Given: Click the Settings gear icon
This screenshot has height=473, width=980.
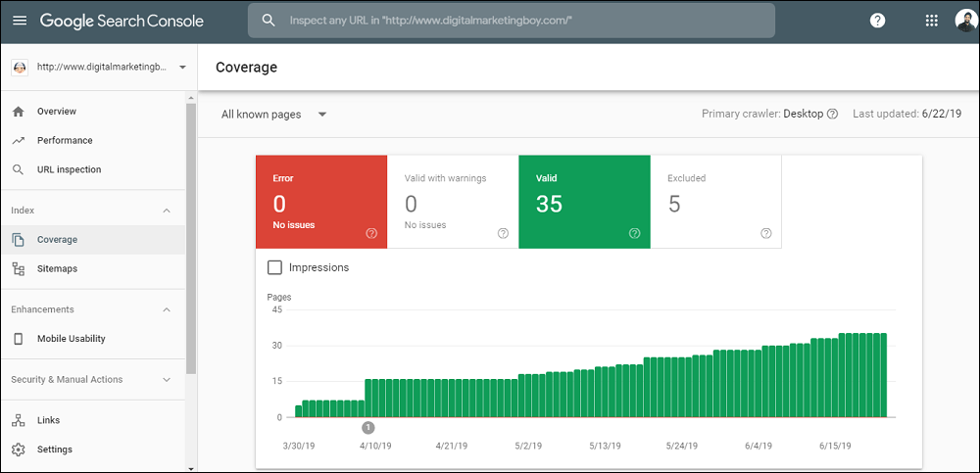Looking at the screenshot, I should (x=18, y=449).
